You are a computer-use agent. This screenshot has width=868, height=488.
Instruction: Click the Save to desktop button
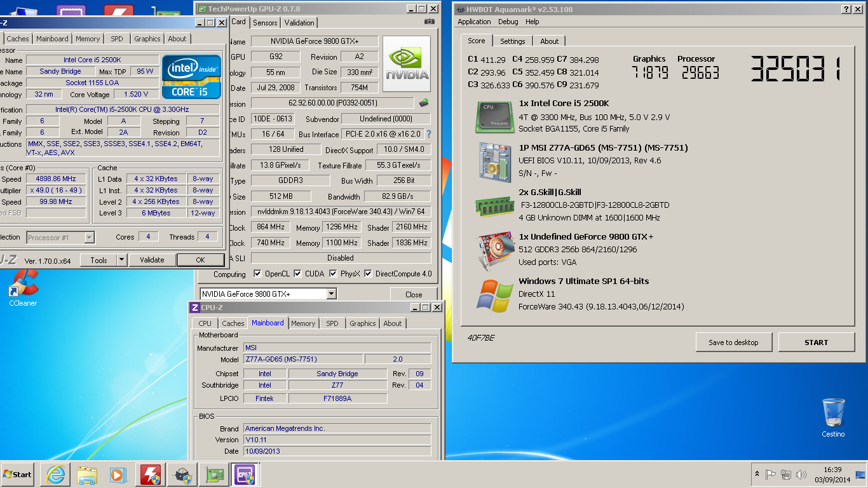coord(734,342)
